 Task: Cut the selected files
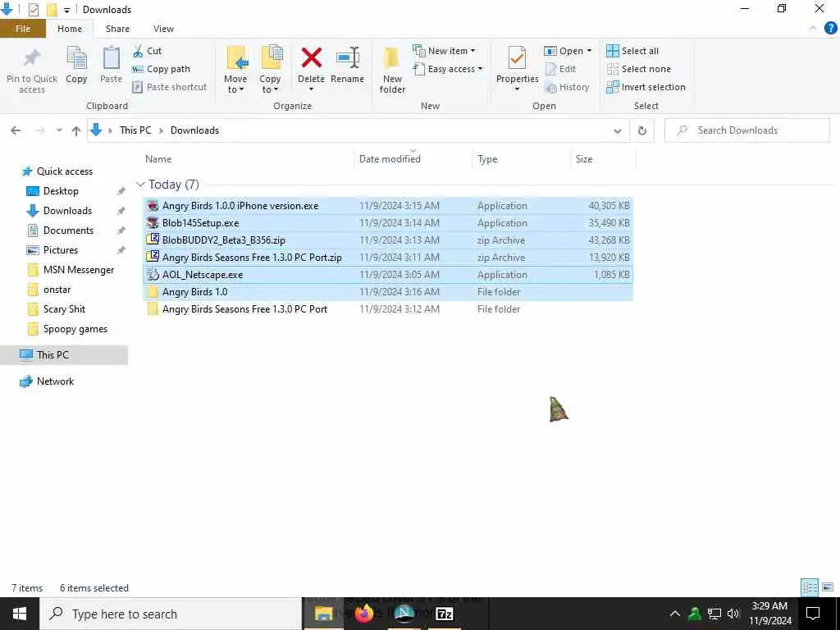tap(148, 51)
